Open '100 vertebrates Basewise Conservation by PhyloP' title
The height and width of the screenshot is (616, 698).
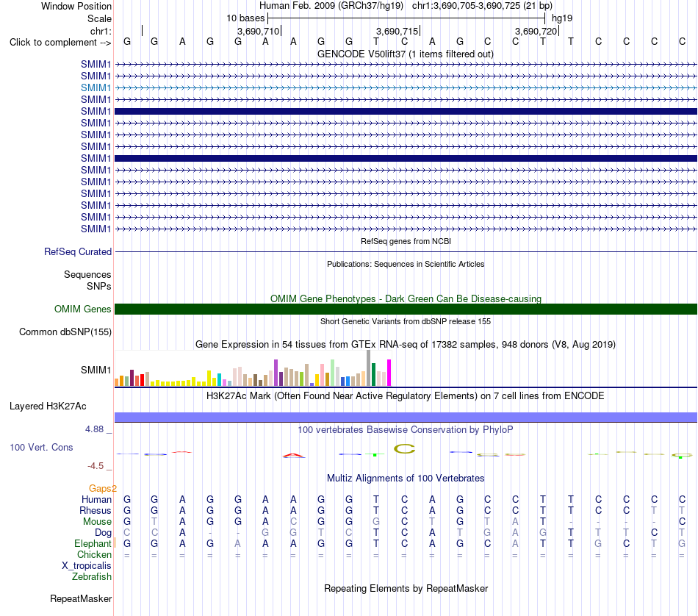click(406, 430)
